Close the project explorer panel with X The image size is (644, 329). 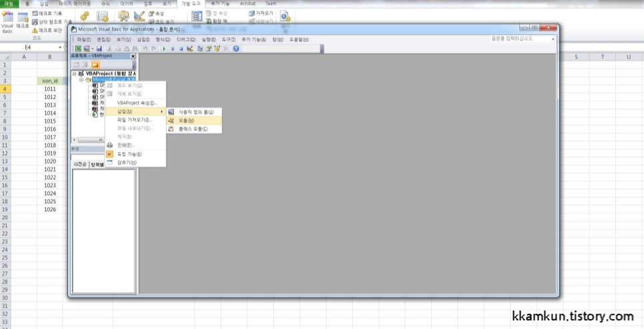133,56
